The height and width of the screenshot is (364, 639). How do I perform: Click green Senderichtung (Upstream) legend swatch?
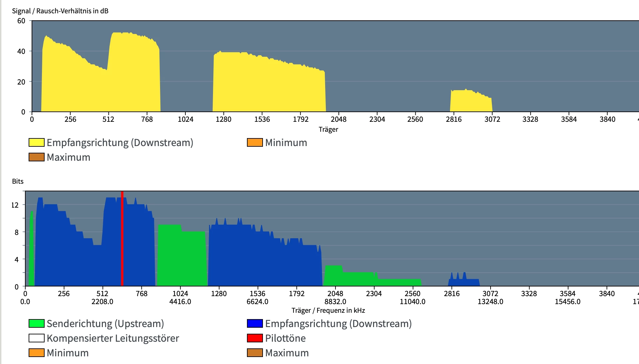click(37, 324)
